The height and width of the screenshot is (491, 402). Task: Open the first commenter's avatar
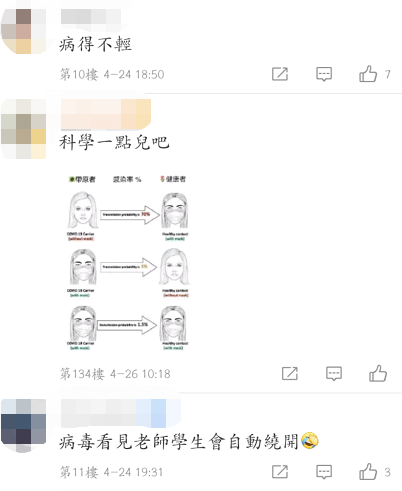(x=23, y=31)
